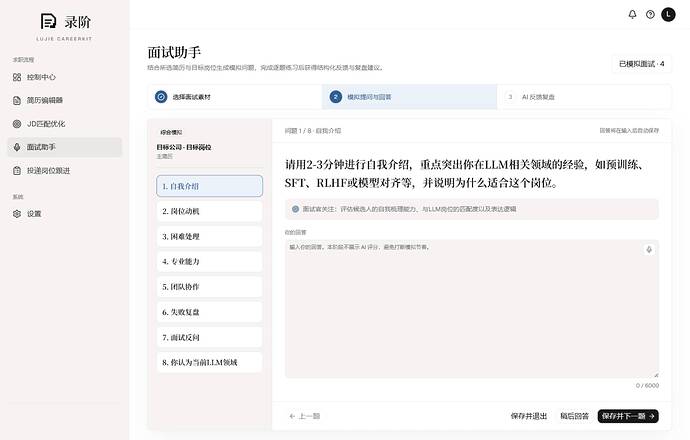Click the 目标公司 · 目标岗位 label
This screenshot has width=690, height=440.
pyautogui.click(x=184, y=147)
